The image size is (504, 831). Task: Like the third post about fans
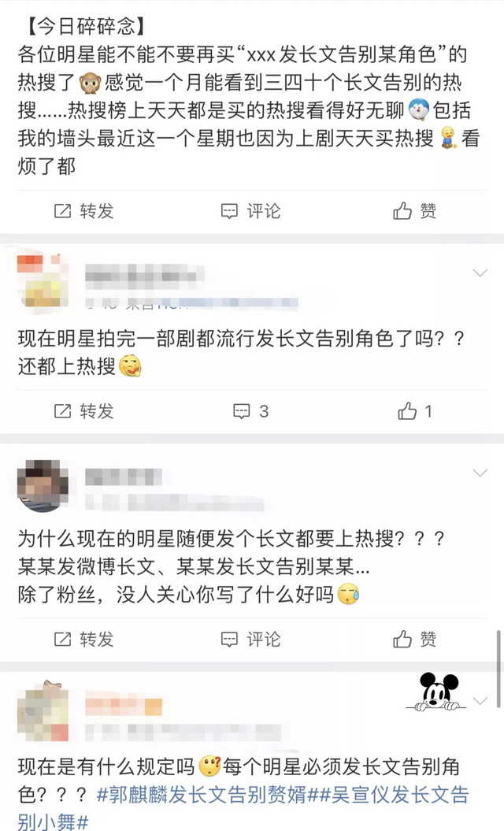414,639
